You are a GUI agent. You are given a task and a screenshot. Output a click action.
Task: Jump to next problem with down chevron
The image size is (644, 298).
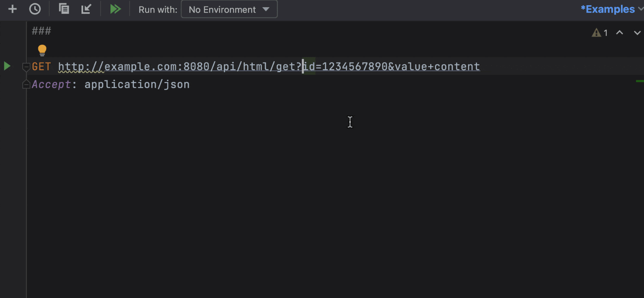[637, 33]
